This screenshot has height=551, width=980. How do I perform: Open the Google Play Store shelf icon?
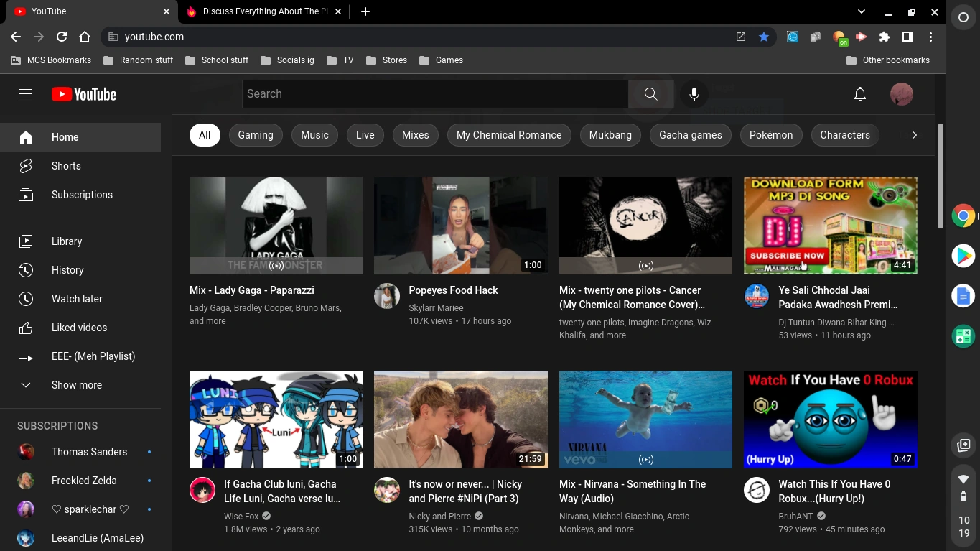963,256
